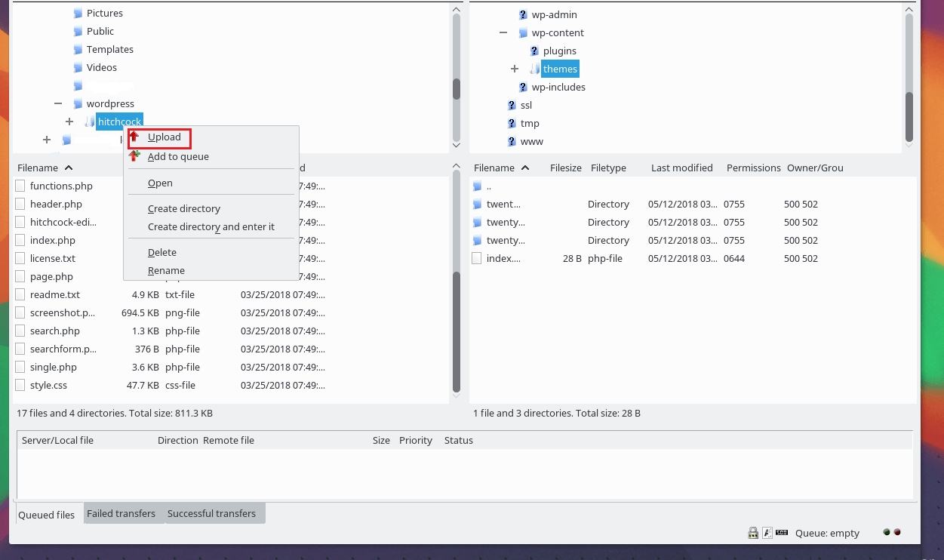Click the red connection indicator light
This screenshot has width=944, height=560.
[898, 532]
